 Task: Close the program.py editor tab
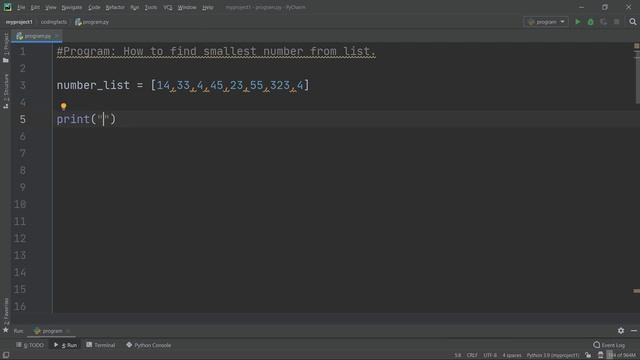coord(57,36)
